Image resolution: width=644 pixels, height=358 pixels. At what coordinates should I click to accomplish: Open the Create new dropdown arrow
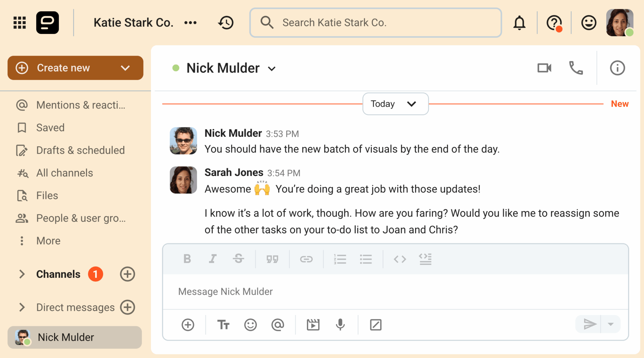point(125,68)
